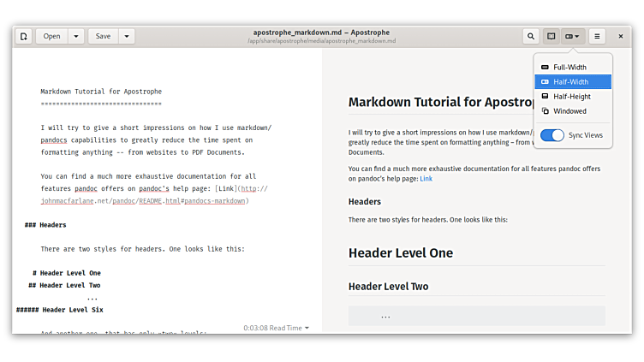
Task: Click the new document icon
Action: pyautogui.click(x=24, y=36)
